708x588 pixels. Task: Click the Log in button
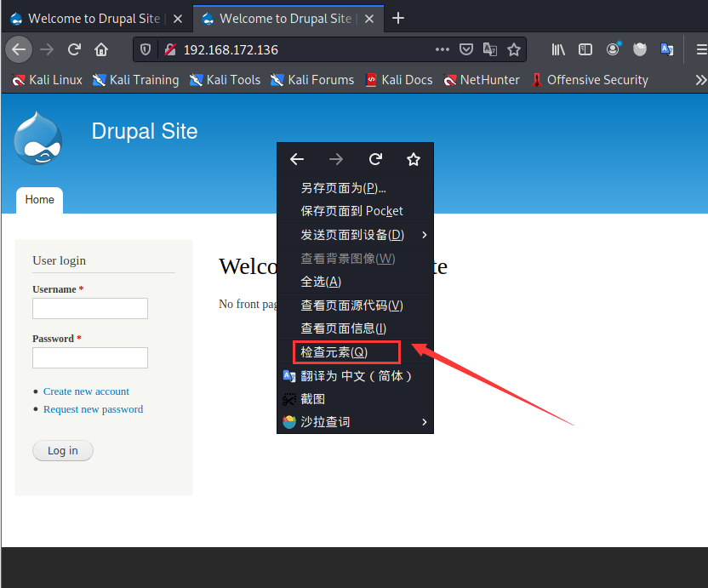tap(62, 450)
